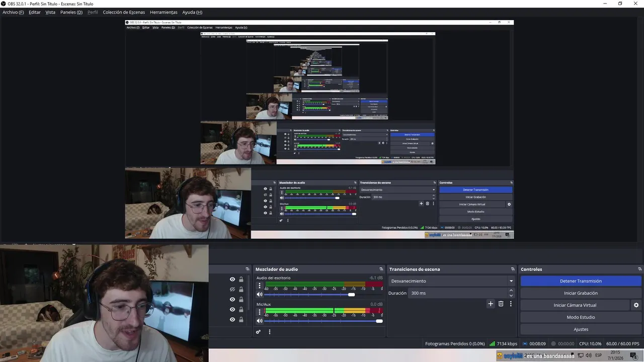Open audio mixer panel menu dots
Screen dimensions: 644x362
tap(269, 332)
